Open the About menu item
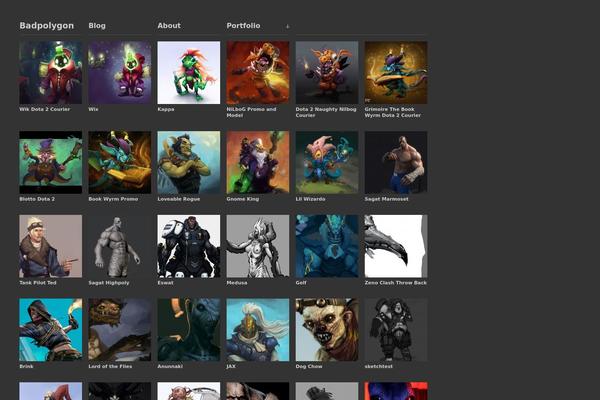 tap(169, 26)
